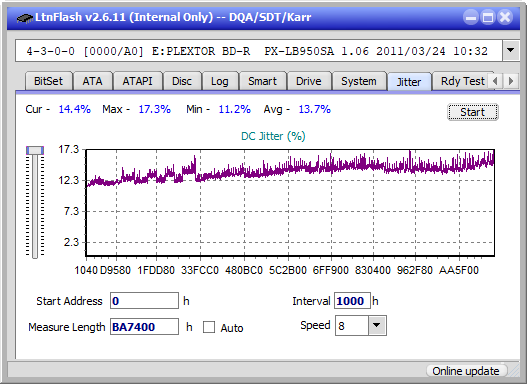Image resolution: width=527 pixels, height=384 pixels.
Task: Open the drive selection dropdown
Action: pos(511,51)
